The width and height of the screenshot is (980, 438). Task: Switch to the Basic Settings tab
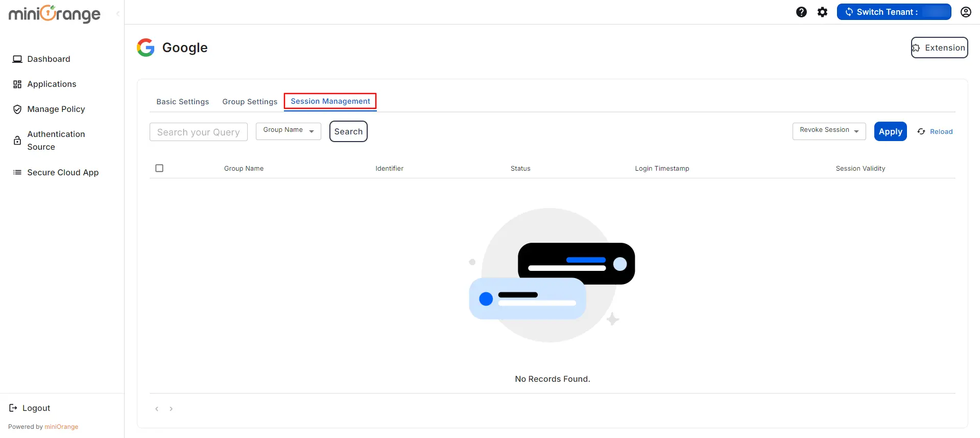pos(183,102)
